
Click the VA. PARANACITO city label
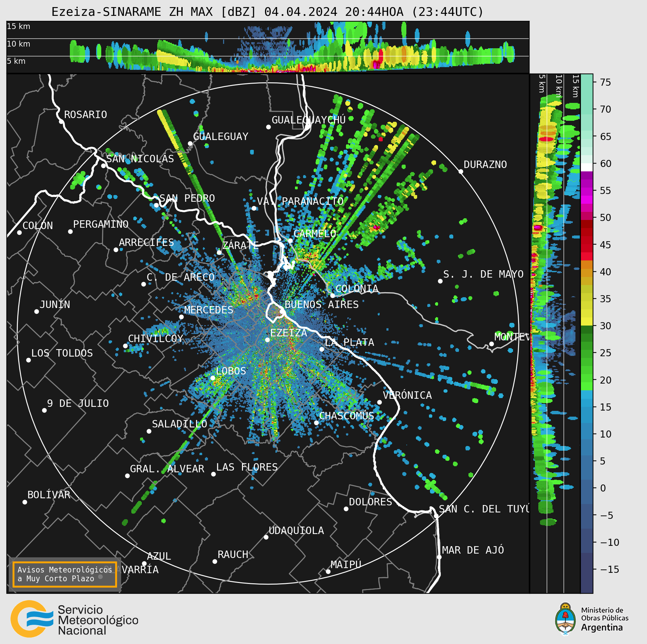pyautogui.click(x=300, y=201)
